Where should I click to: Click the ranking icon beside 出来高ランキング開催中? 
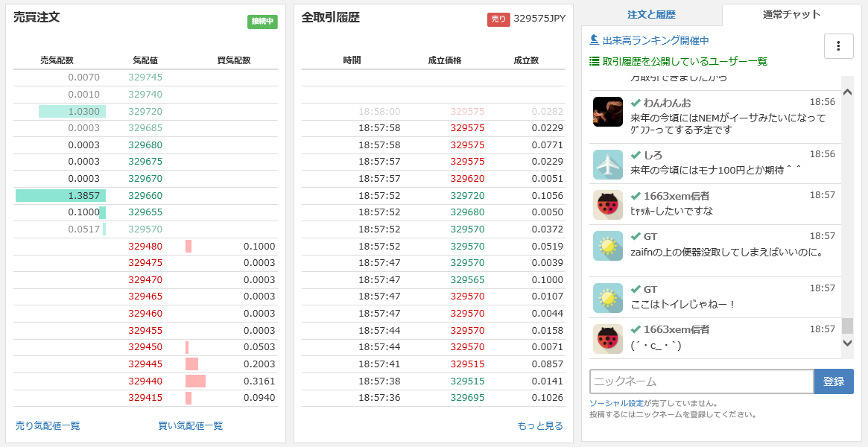click(x=594, y=39)
